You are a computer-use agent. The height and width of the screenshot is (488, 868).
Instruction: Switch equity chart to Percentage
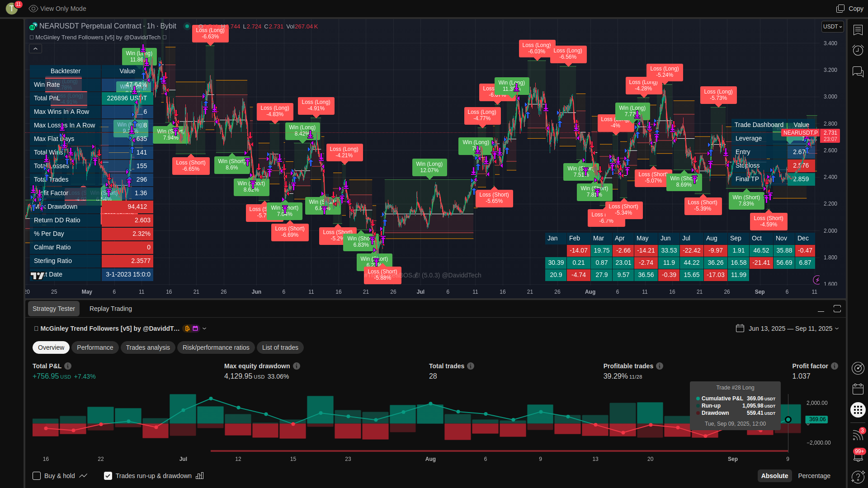[814, 476]
